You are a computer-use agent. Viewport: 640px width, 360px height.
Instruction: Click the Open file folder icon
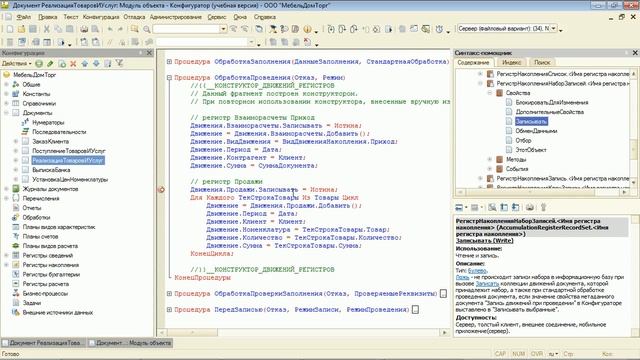[x=21, y=29]
